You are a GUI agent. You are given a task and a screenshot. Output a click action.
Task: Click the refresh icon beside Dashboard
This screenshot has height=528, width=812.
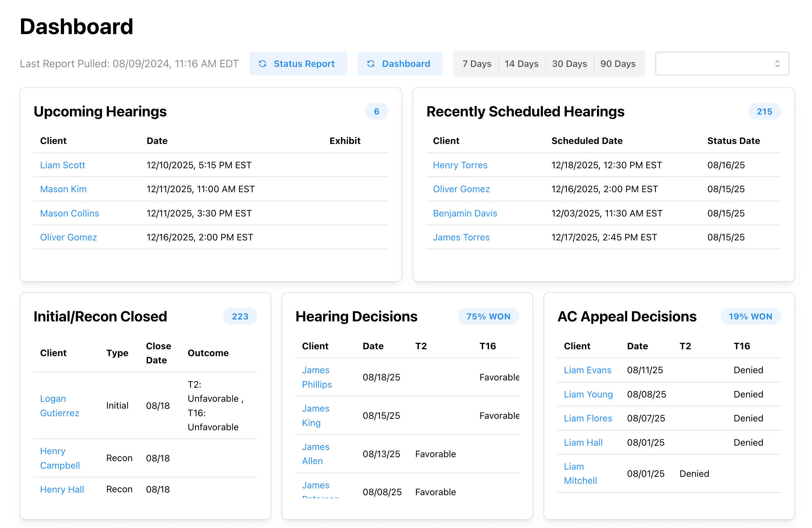tap(371, 63)
